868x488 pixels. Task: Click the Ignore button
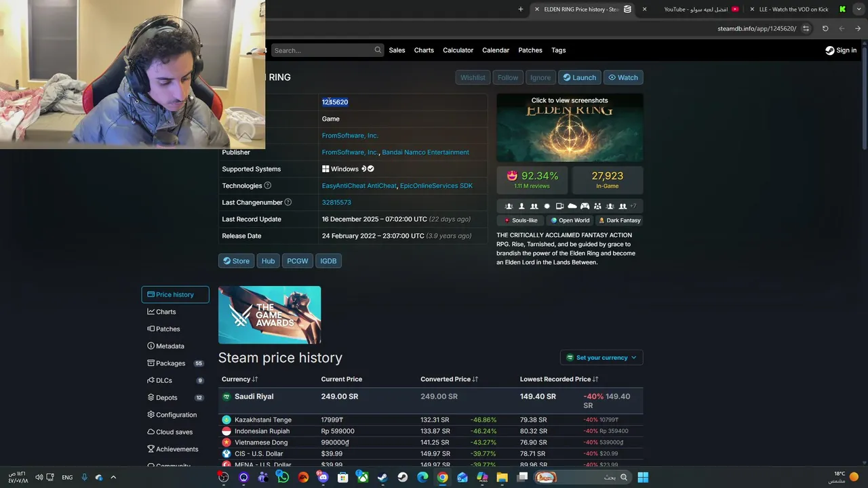[x=540, y=77]
